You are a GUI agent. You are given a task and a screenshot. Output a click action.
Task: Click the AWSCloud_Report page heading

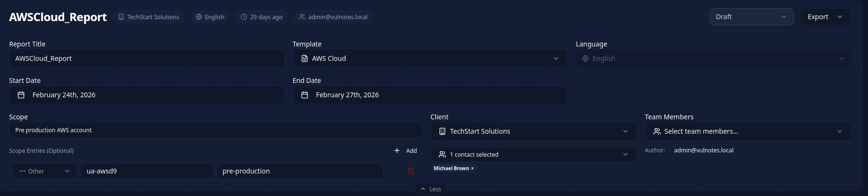[x=58, y=17]
